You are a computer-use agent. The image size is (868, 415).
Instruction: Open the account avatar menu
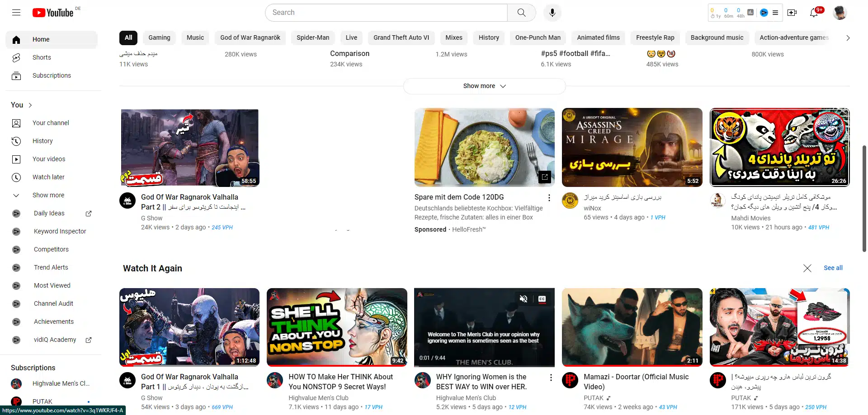840,13
